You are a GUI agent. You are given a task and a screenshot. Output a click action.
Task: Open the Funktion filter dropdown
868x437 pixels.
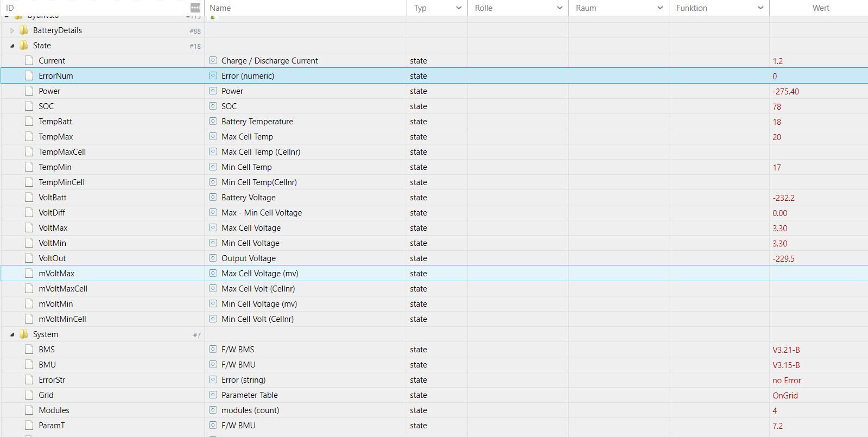(761, 8)
